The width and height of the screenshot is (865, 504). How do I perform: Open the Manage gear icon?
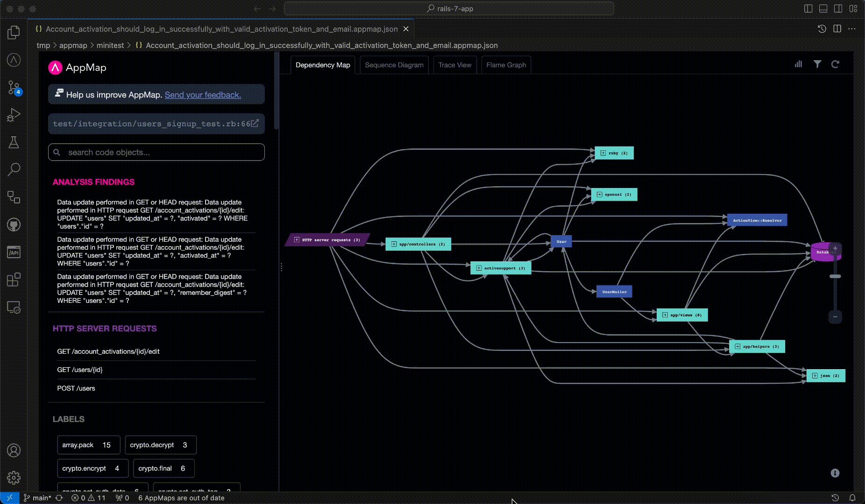[x=14, y=478]
